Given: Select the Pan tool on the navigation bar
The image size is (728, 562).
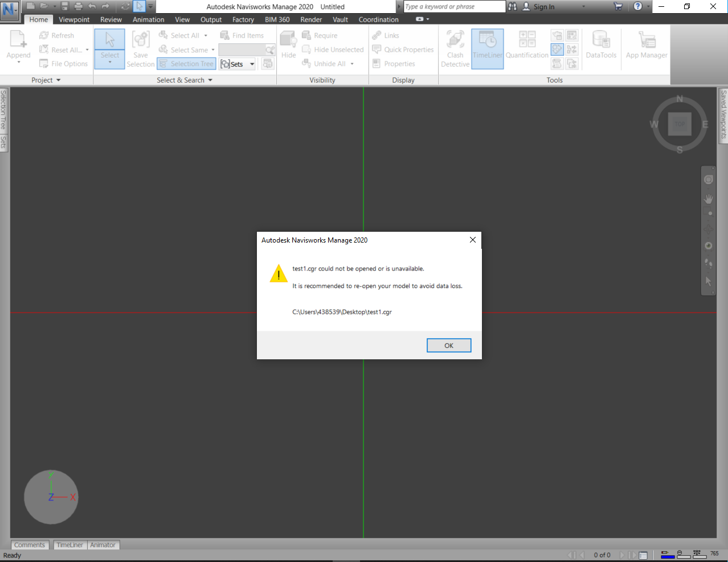Looking at the screenshot, I should point(708,199).
